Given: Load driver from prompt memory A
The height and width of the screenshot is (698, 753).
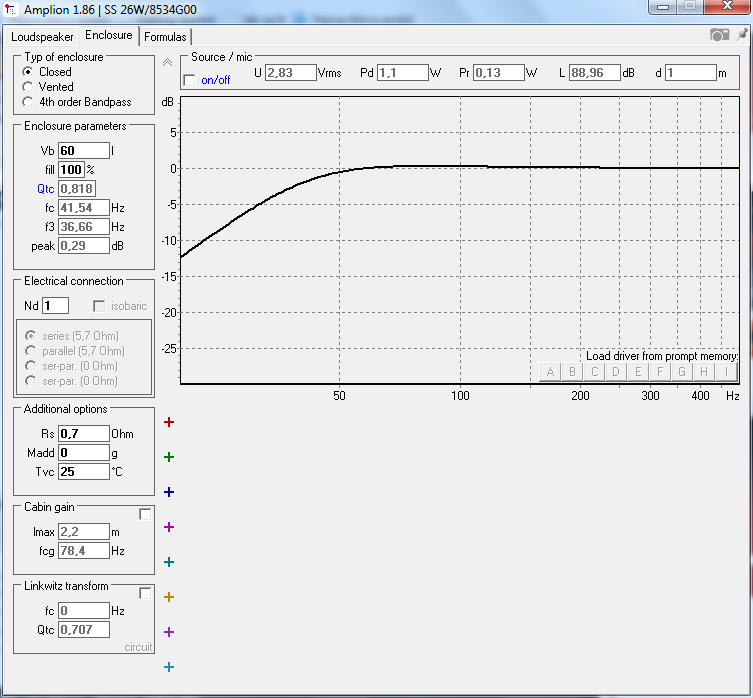Looking at the screenshot, I should pos(550,372).
